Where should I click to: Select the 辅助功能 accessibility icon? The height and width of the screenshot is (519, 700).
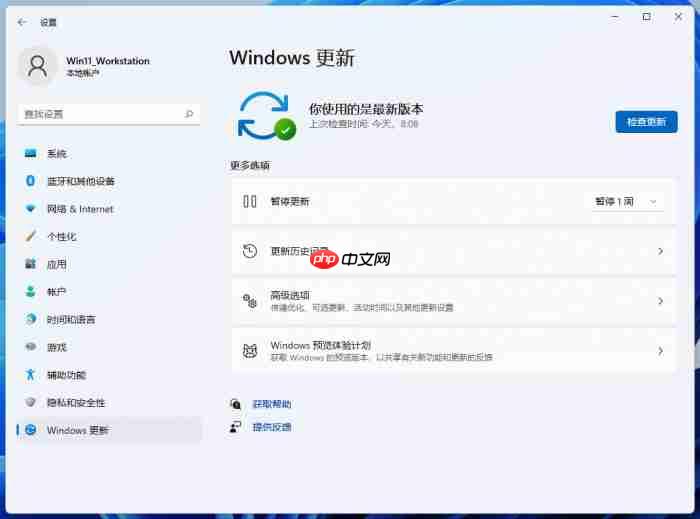30,374
